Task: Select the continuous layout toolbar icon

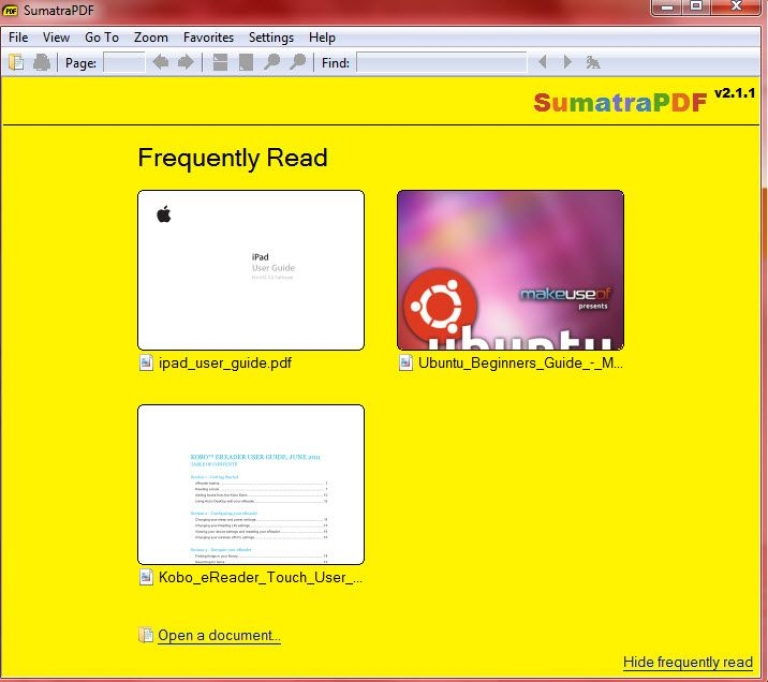Action: click(x=220, y=62)
